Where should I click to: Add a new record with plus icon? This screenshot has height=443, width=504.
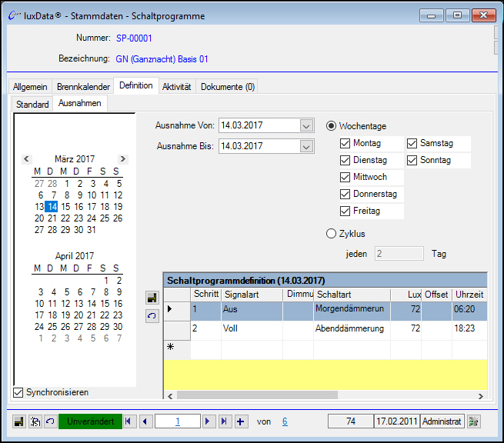click(x=241, y=421)
